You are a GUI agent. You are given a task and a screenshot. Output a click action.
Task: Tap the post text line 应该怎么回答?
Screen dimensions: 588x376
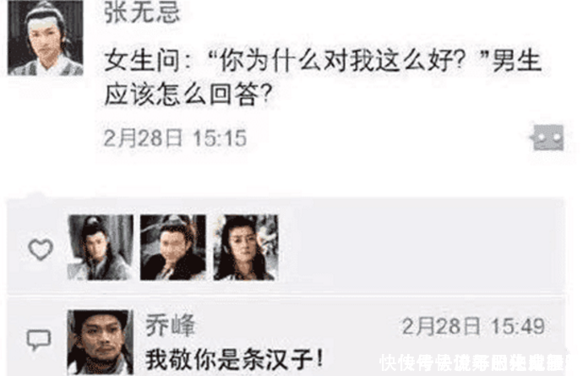point(188,95)
